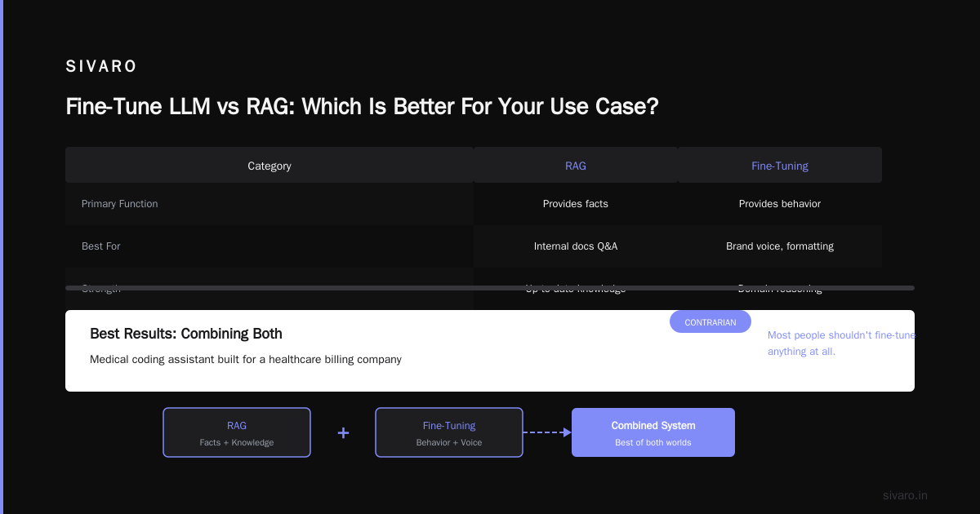Click the Medical coding assistant description text
The height and width of the screenshot is (514, 980).
246,359
